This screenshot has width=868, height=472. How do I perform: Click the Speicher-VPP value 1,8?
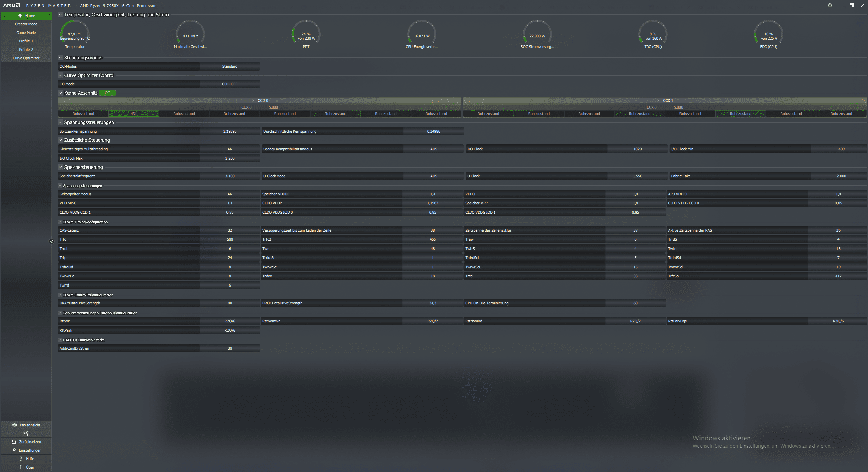pos(635,203)
